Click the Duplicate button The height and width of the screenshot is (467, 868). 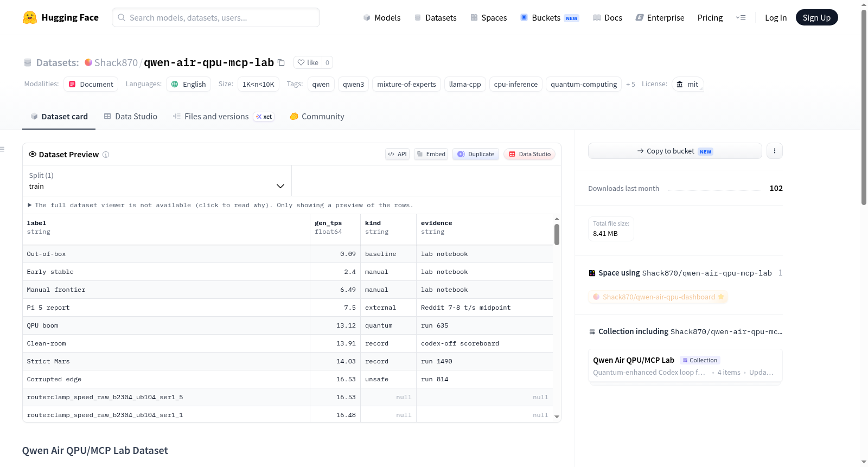pyautogui.click(x=476, y=154)
